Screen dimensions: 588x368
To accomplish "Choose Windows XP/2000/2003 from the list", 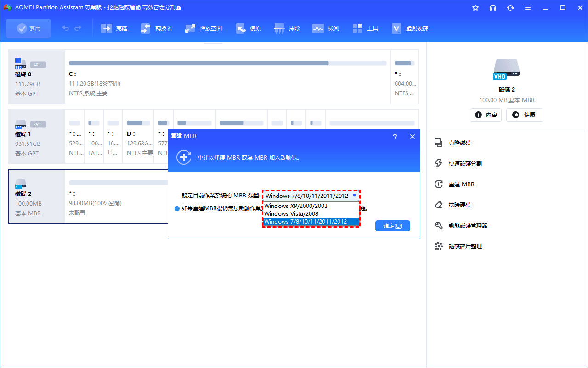I will (296, 206).
